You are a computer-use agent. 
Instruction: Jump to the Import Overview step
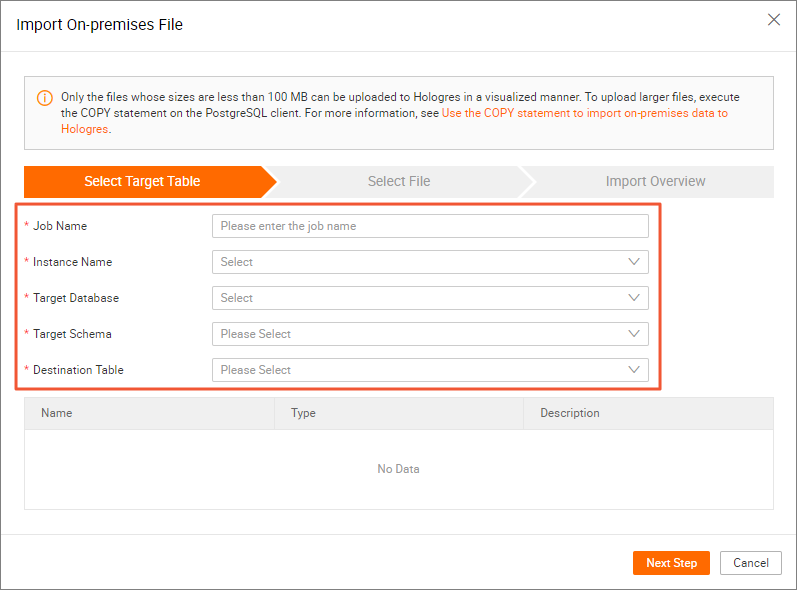[x=655, y=182]
